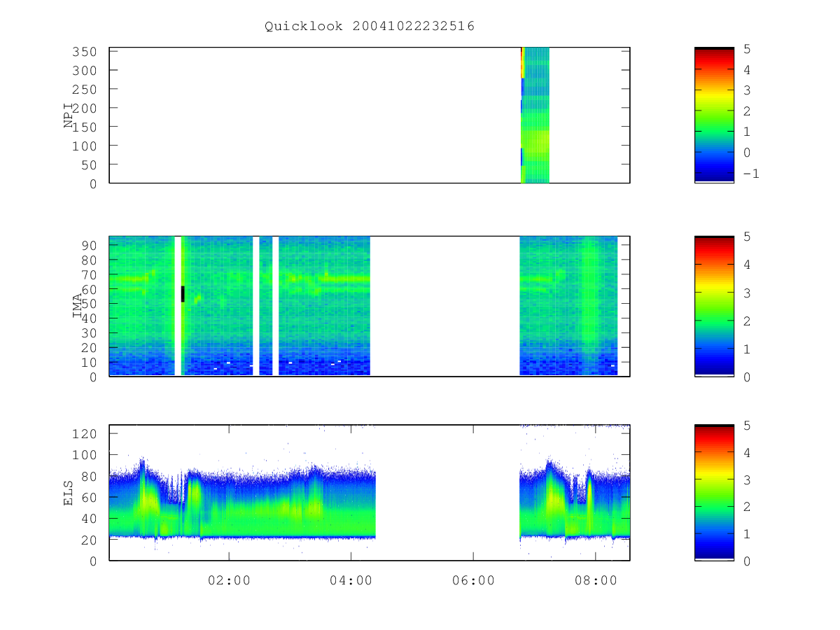This screenshot has height=630, width=840.
Task: Select the NPI axis label
Action: click(x=69, y=115)
